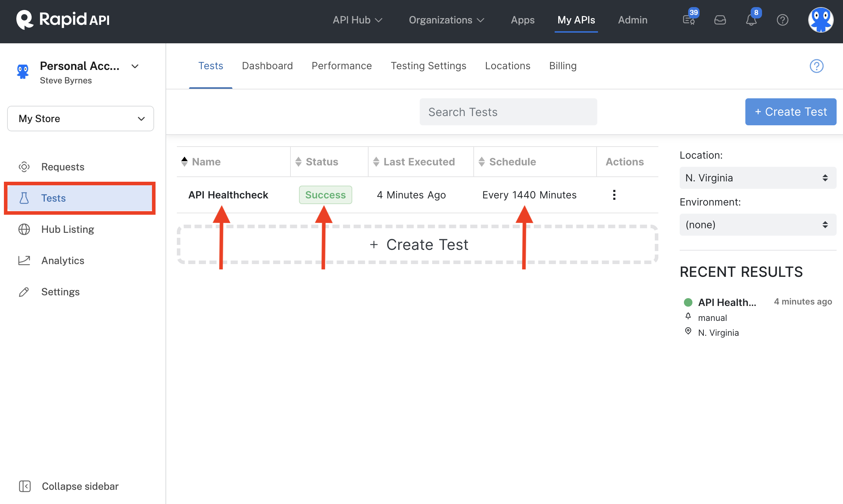
Task: Click the Hub Listing globe icon
Action: tap(24, 229)
